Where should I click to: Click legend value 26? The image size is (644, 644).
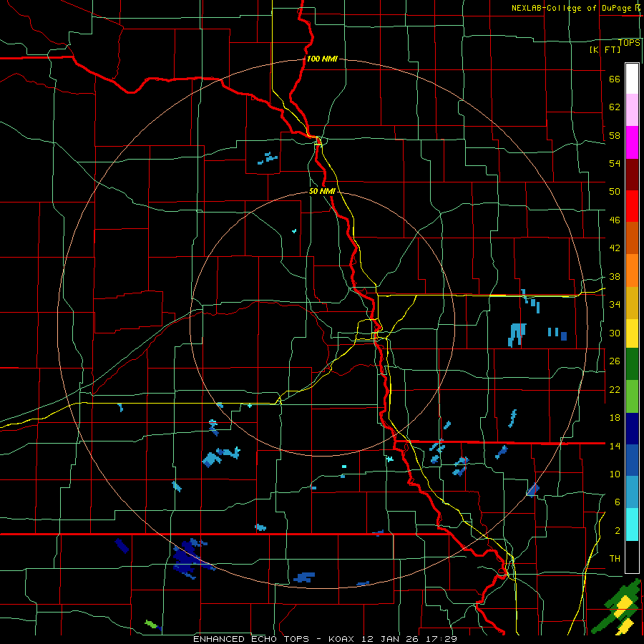pos(615,361)
